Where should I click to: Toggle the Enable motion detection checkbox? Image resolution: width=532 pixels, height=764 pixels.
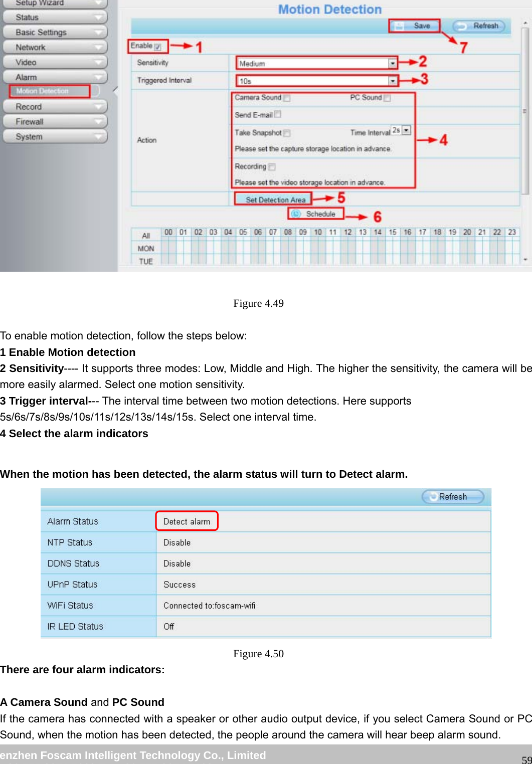pos(158,47)
